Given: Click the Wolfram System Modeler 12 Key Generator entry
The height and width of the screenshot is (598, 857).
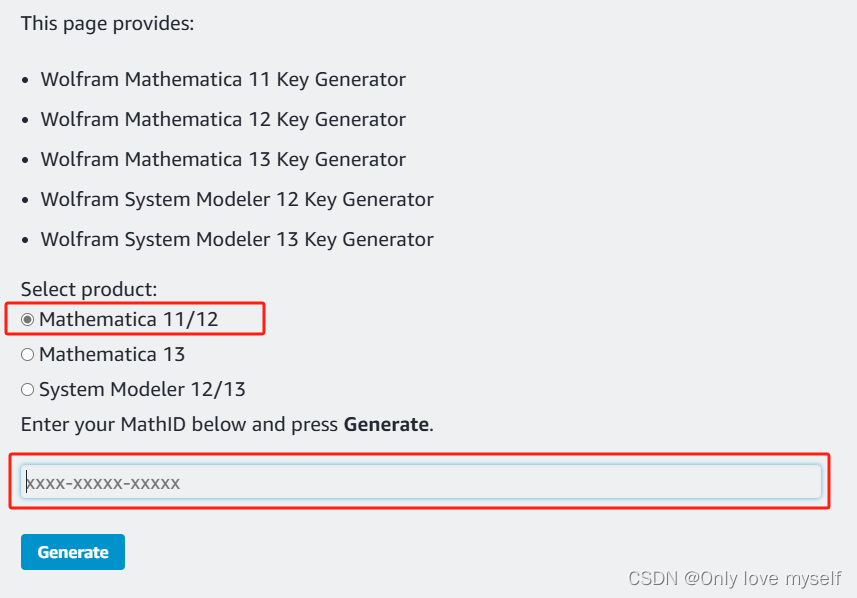Looking at the screenshot, I should click(237, 199).
